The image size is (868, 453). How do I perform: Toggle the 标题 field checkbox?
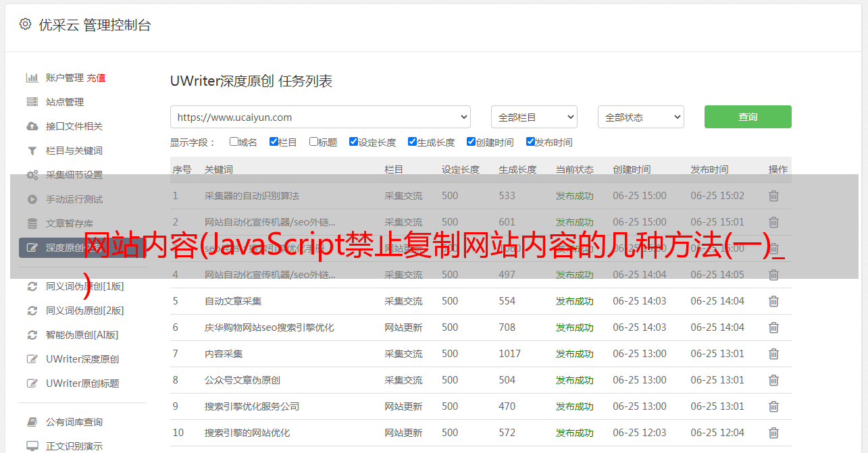click(313, 142)
